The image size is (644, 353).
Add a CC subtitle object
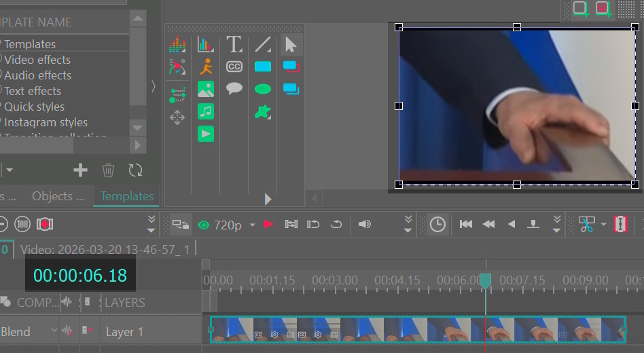[x=234, y=67]
